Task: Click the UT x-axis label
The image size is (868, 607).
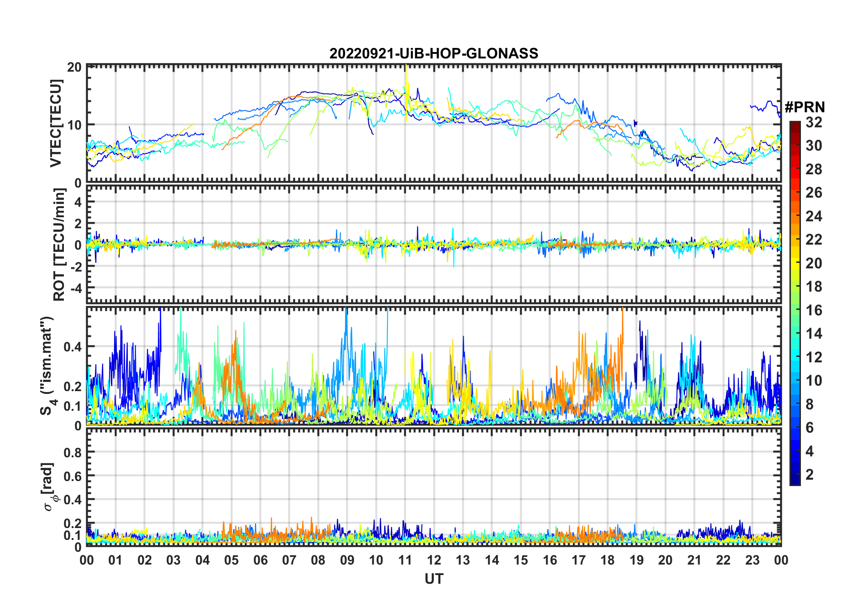Action: click(x=434, y=579)
